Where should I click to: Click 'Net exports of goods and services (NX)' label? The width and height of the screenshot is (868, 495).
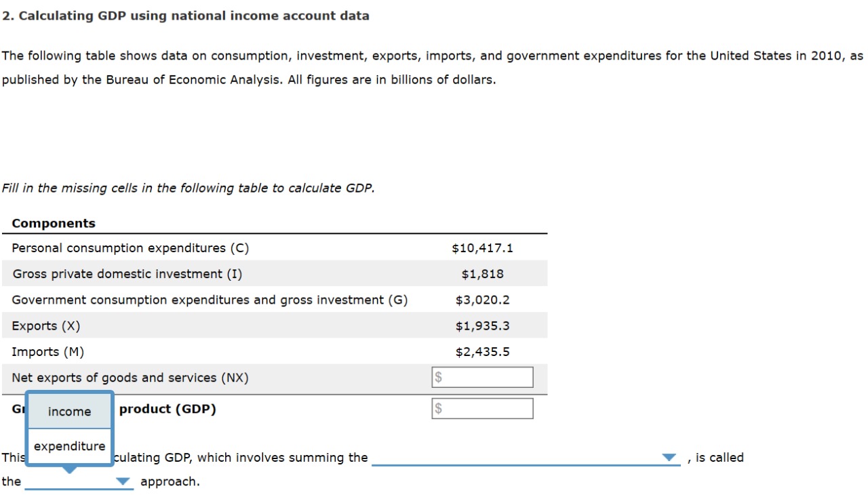[x=130, y=378]
